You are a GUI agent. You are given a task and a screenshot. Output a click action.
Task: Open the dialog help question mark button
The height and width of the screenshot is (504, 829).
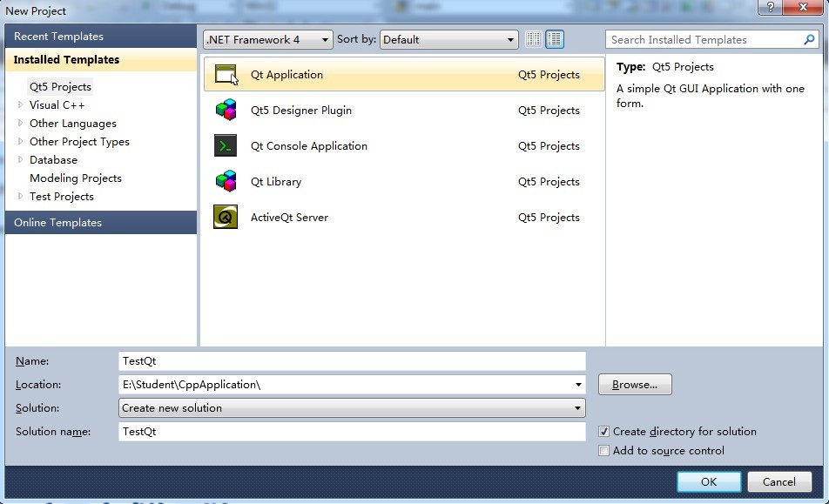(771, 7)
